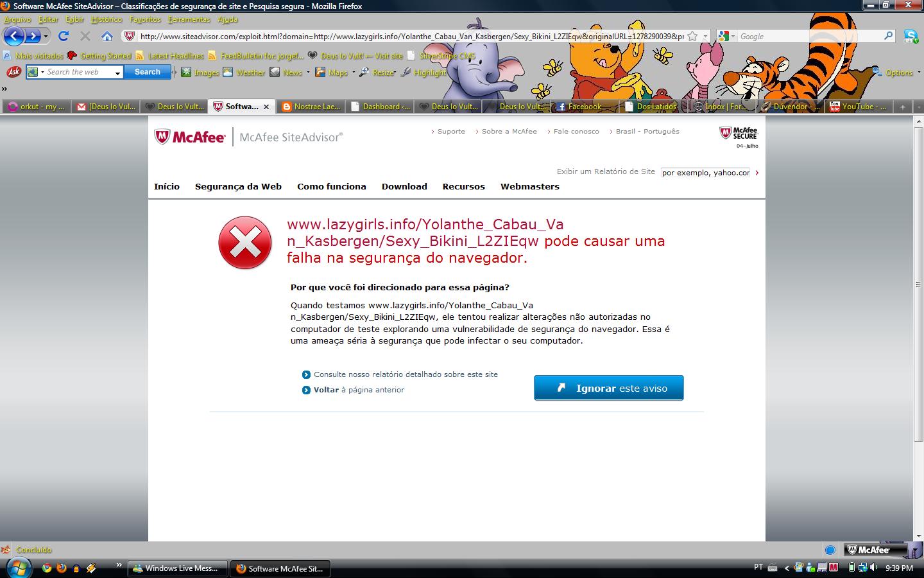Click the McAfee SiteAdvisor status bar button

(874, 550)
